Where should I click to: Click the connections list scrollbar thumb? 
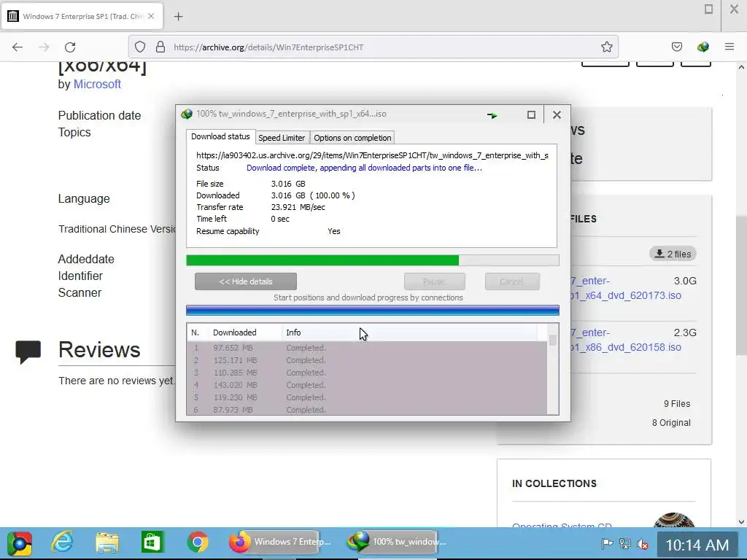553,340
